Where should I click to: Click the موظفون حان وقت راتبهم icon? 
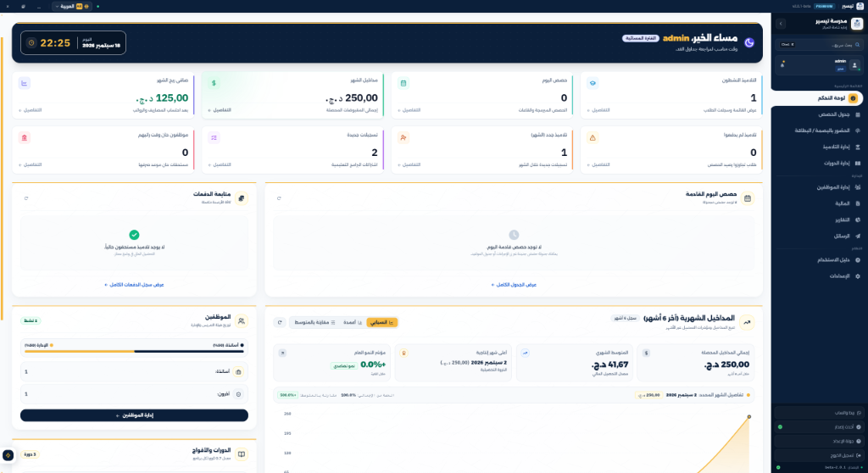coord(25,137)
